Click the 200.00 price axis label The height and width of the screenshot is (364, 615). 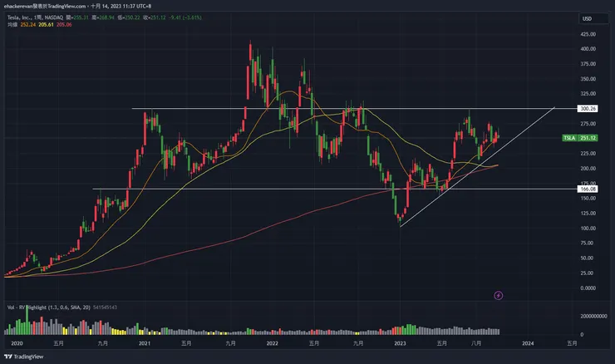point(588,168)
